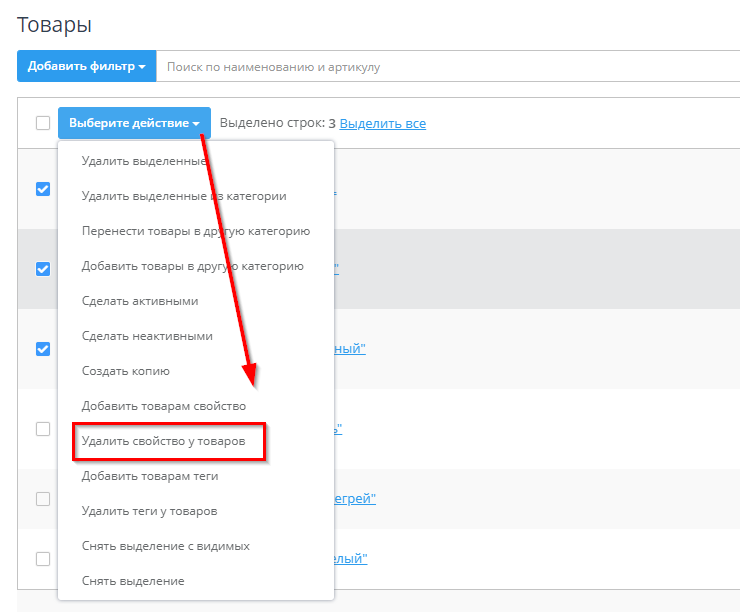Choose Удалить свойство у товаров
Screen dimensions: 740x612
168,441
